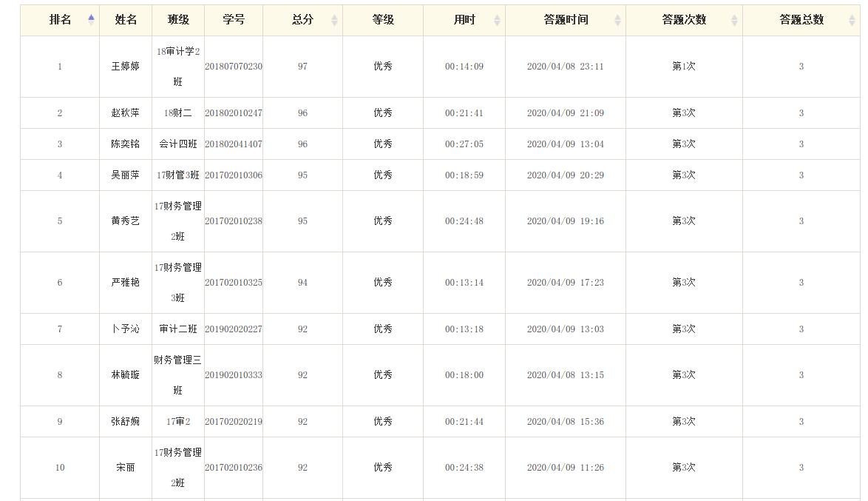Image resolution: width=868 pixels, height=501 pixels.
Task: Select the 姓名 column header
Action: point(126,20)
